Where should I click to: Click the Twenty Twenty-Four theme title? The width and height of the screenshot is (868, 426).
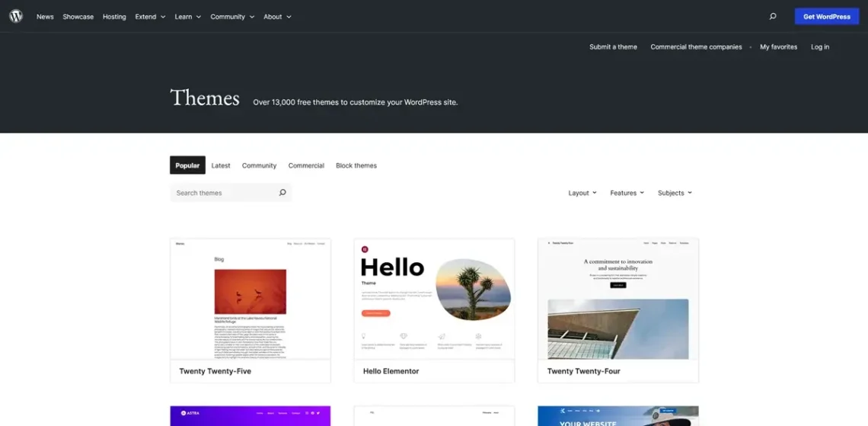point(583,371)
